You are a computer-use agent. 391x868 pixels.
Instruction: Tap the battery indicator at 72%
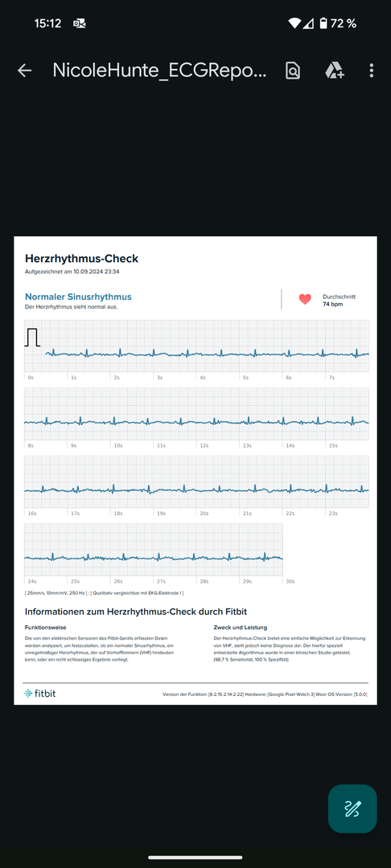click(324, 23)
